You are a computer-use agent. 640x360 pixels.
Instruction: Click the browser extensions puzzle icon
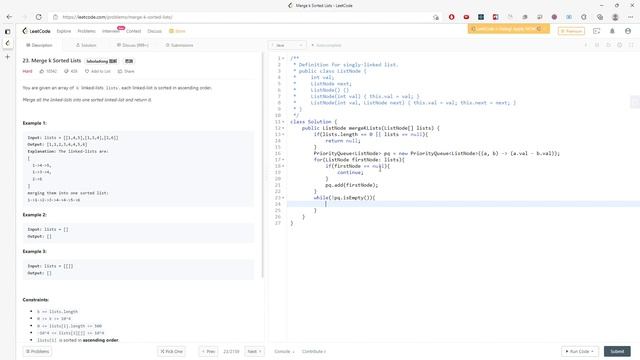click(x=584, y=17)
